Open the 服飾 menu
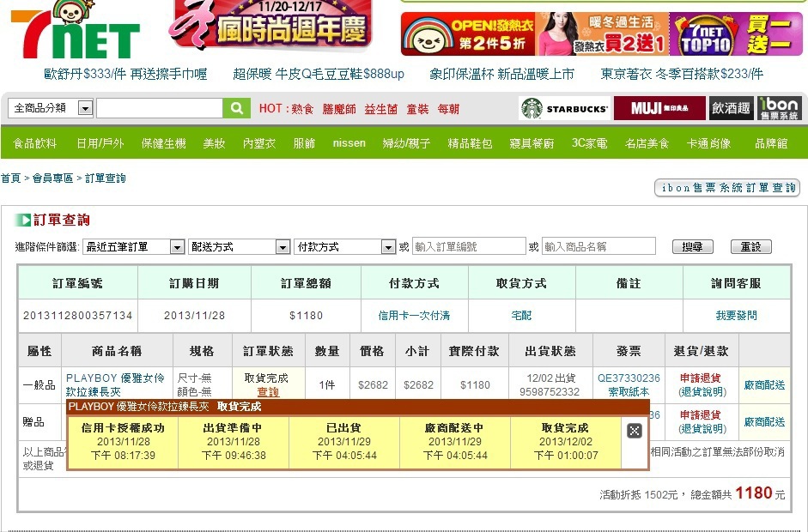The width and height of the screenshot is (808, 532). pyautogui.click(x=304, y=143)
